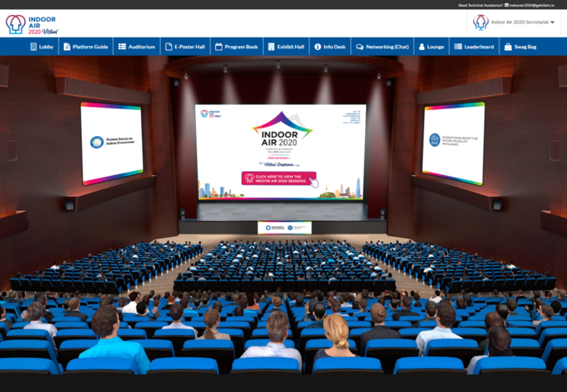Image resolution: width=567 pixels, height=392 pixels.
Task: Click the Info Desk information icon
Action: [x=318, y=47]
